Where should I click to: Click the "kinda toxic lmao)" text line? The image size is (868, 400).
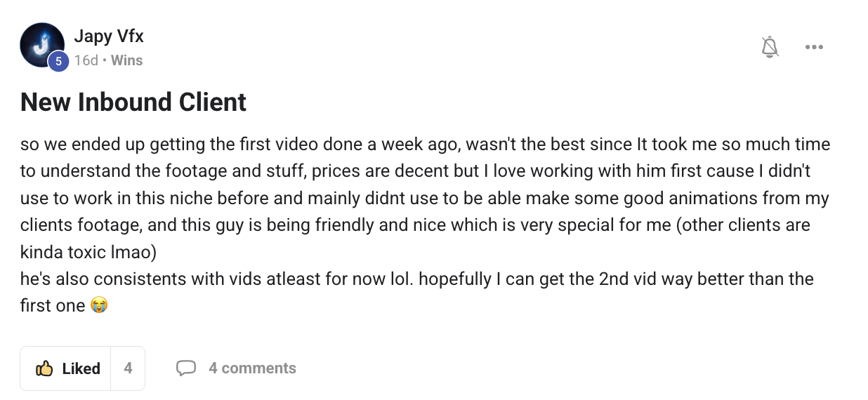[x=88, y=252]
